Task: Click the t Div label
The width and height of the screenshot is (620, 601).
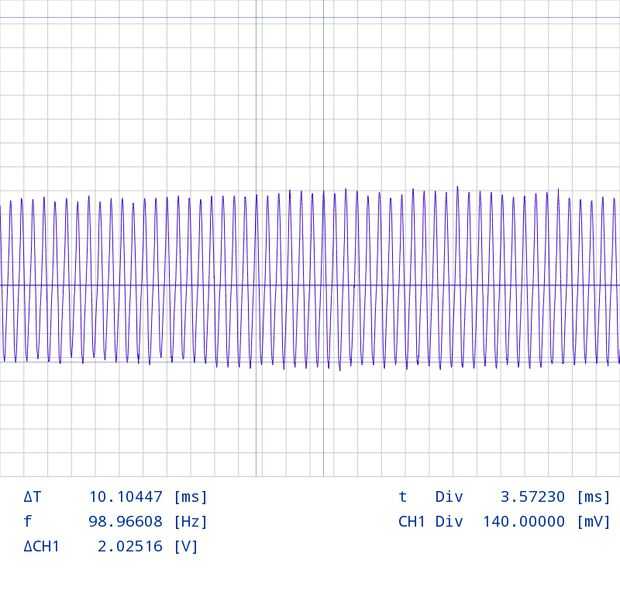Action: [431, 497]
